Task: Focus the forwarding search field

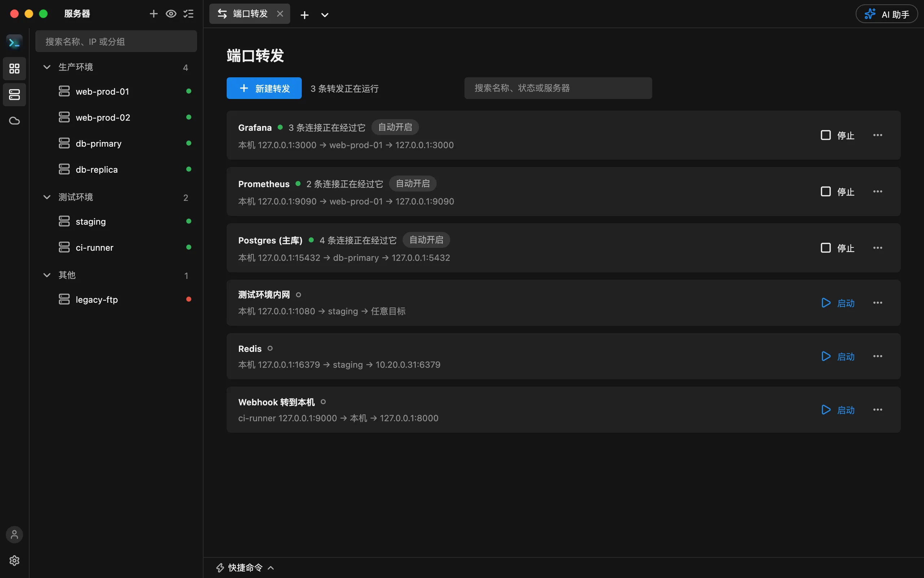Action: pos(558,88)
